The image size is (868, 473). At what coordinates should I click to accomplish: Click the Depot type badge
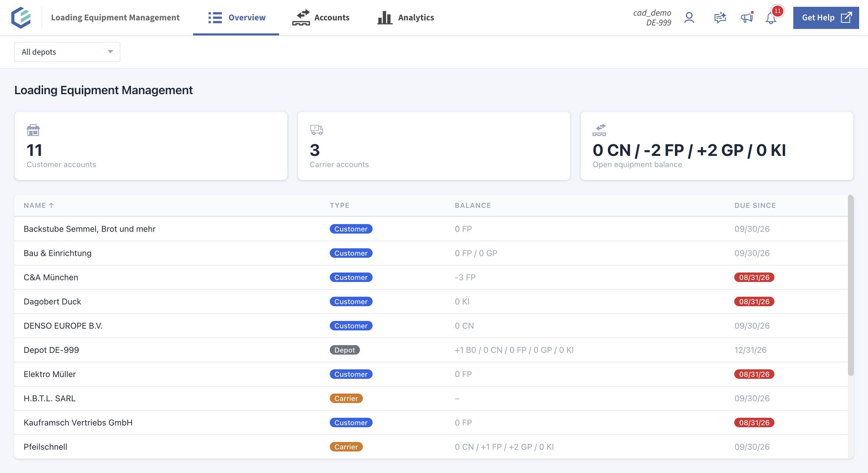coord(344,350)
